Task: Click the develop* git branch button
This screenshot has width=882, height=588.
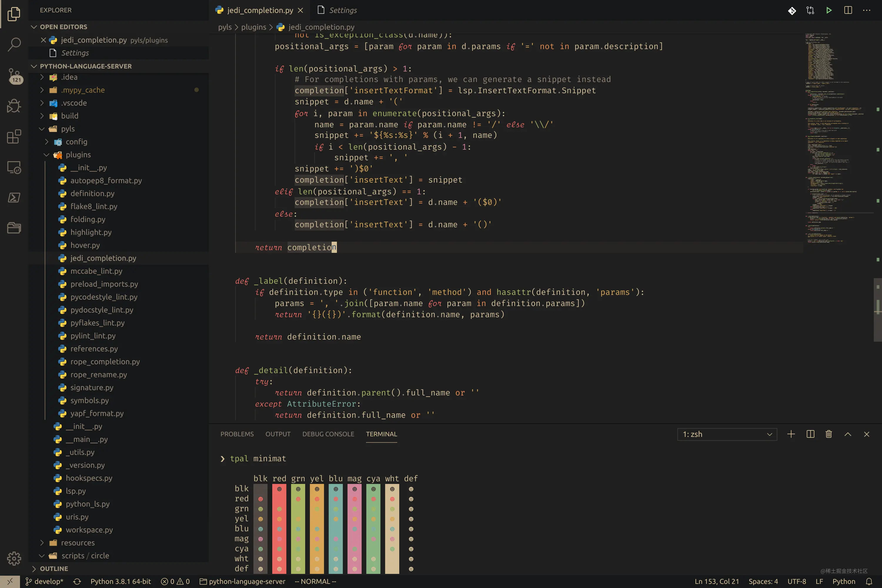Action: [44, 582]
